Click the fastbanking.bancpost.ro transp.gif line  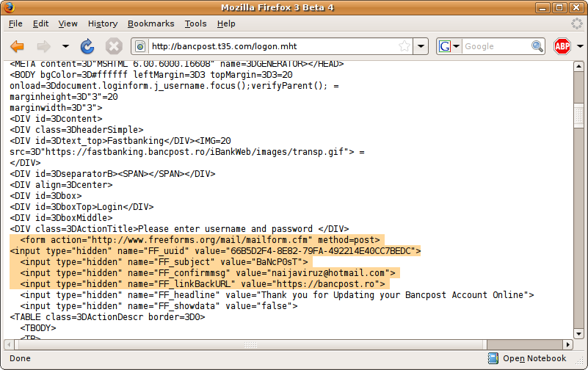[187, 152]
